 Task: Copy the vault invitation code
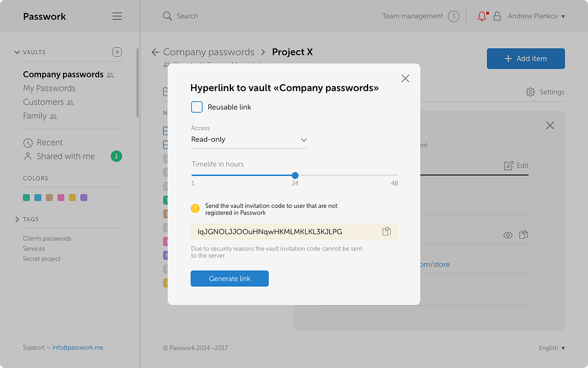click(x=386, y=231)
